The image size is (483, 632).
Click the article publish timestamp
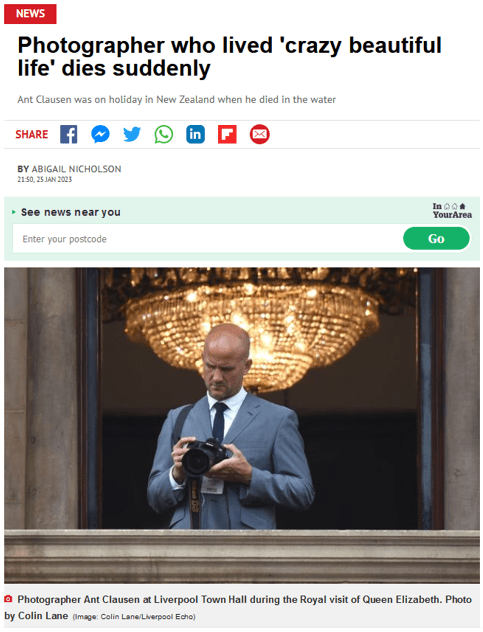click(x=44, y=180)
